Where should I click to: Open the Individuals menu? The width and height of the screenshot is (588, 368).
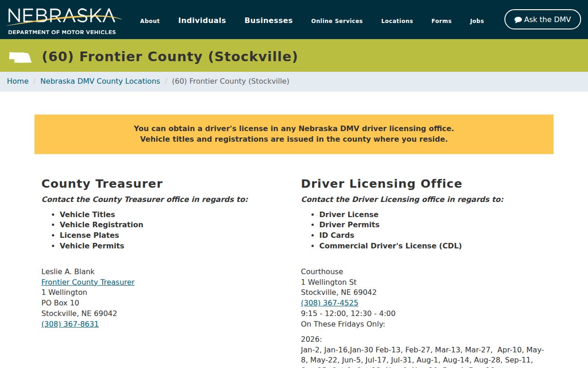(202, 21)
